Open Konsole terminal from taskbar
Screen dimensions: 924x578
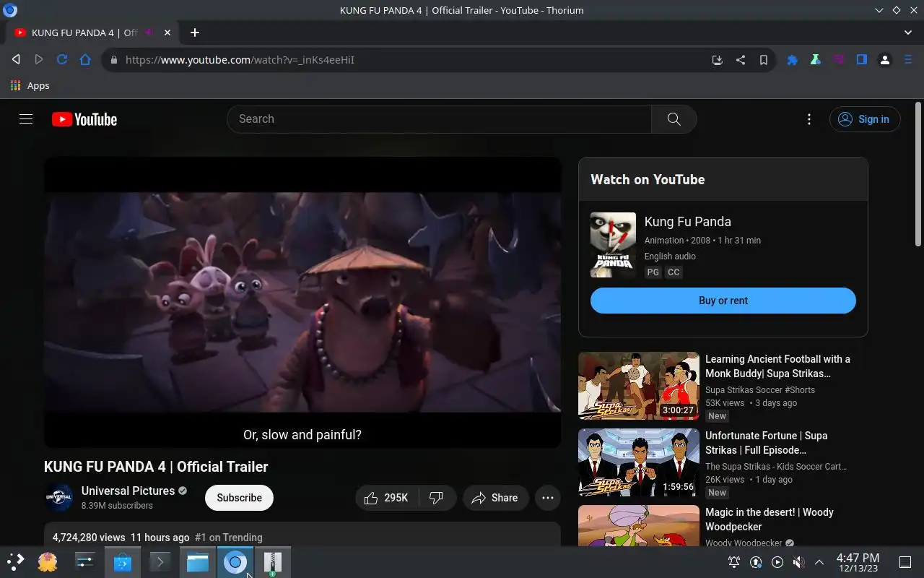[160, 561]
